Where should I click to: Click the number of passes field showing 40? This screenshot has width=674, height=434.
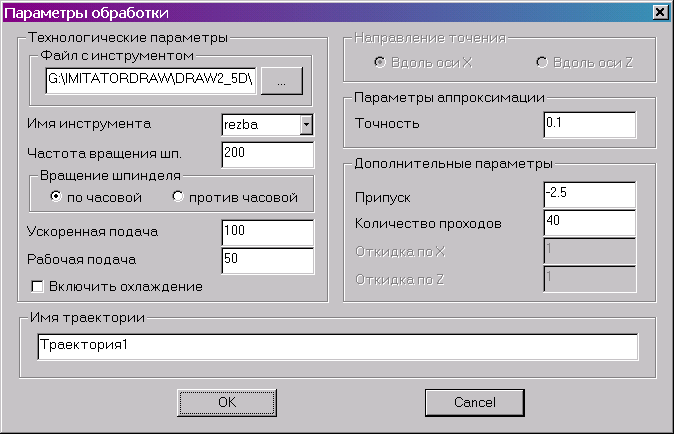[589, 223]
